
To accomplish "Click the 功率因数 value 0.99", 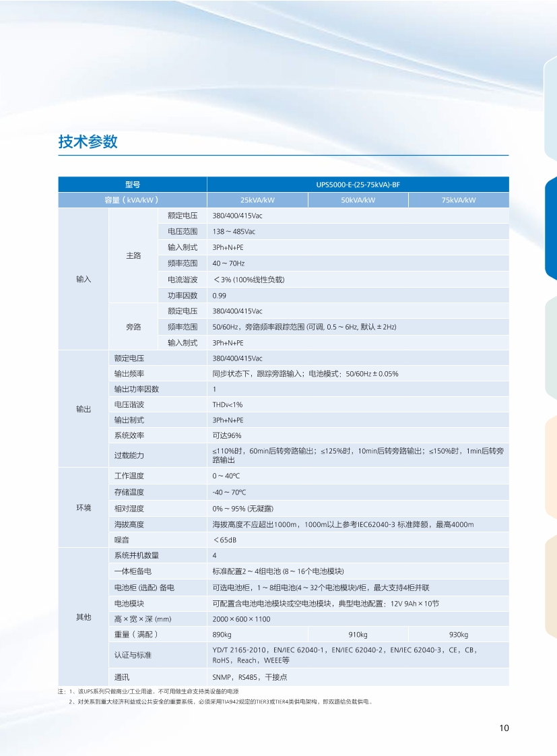I will click(219, 295).
